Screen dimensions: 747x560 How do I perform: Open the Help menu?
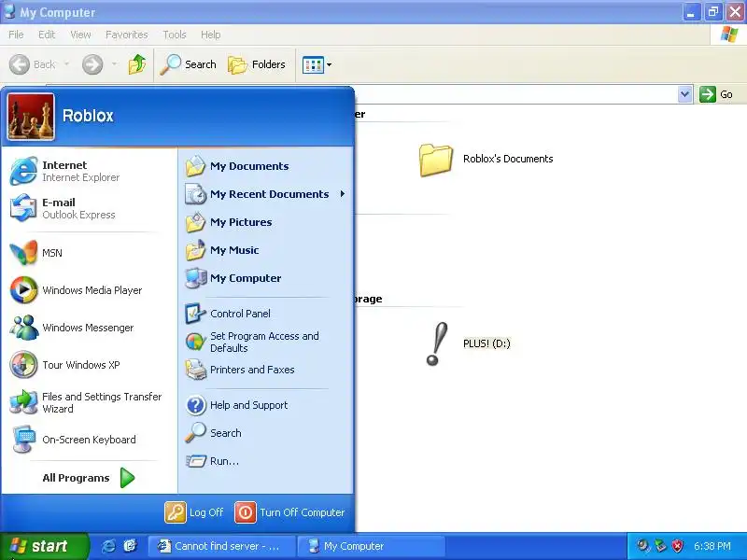(211, 35)
